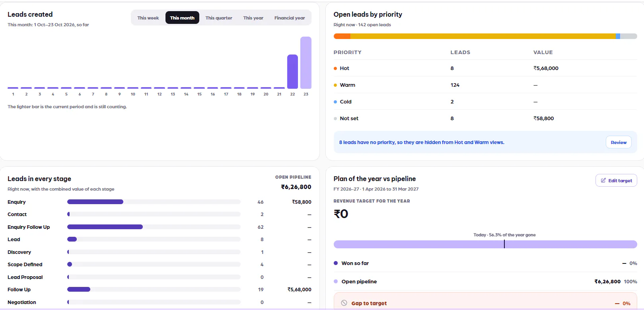Click the orange Hot segment of priority bar
Image resolution: width=644 pixels, height=310 pixels.
click(x=342, y=36)
